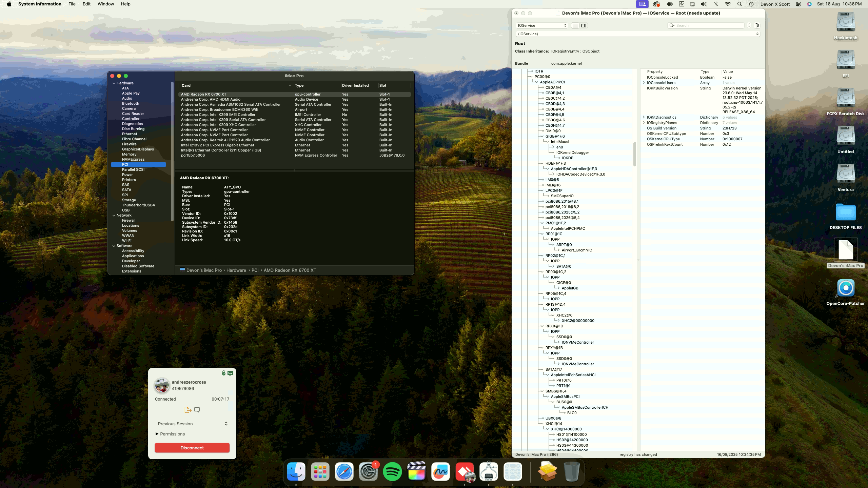Switch IORegistryExplorer to list view
This screenshot has width=868, height=488.
575,25
